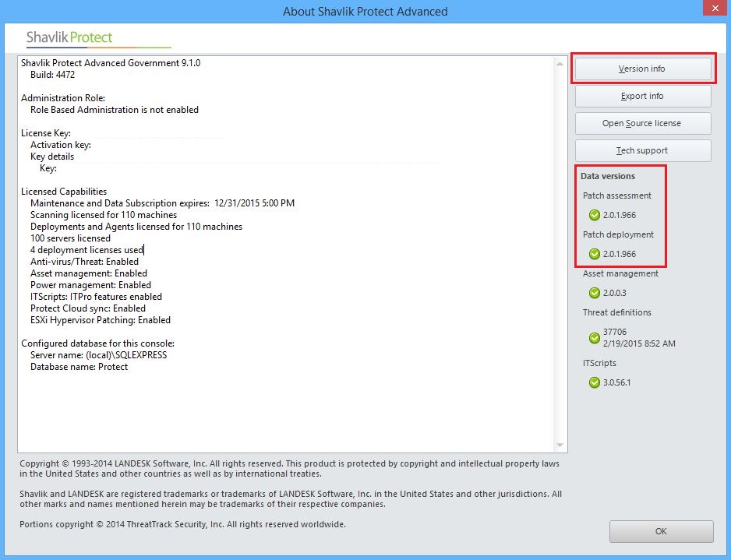Click the Patch deployment green check icon
This screenshot has width=731, height=560.
(594, 254)
